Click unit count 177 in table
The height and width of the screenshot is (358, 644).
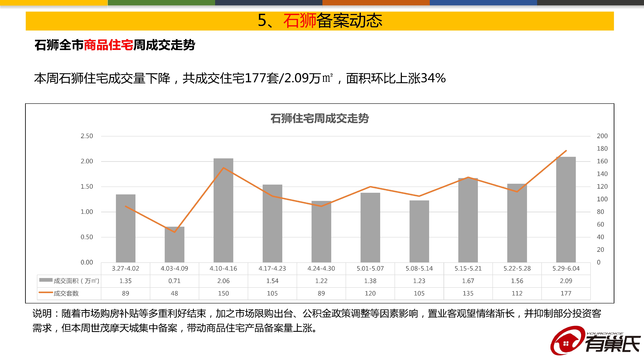pos(566,294)
